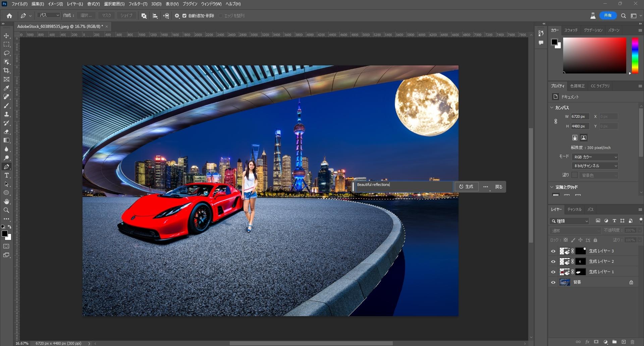Select the Eyedropper tool
This screenshot has width=644, height=346.
[6, 88]
